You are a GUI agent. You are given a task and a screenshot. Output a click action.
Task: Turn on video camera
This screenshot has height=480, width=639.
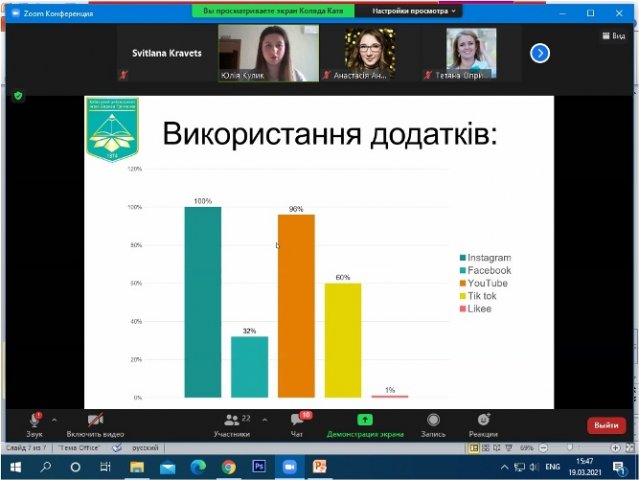(x=95, y=420)
